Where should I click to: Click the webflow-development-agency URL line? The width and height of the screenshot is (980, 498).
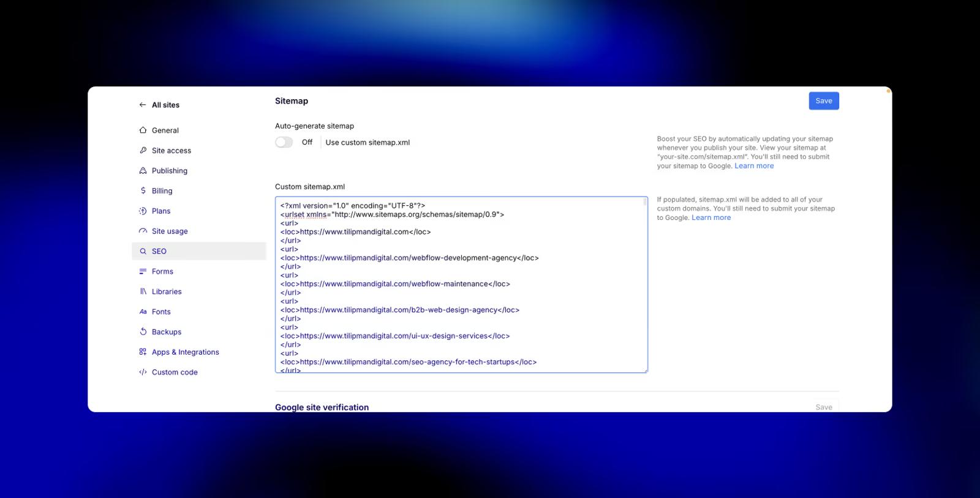pyautogui.click(x=410, y=258)
